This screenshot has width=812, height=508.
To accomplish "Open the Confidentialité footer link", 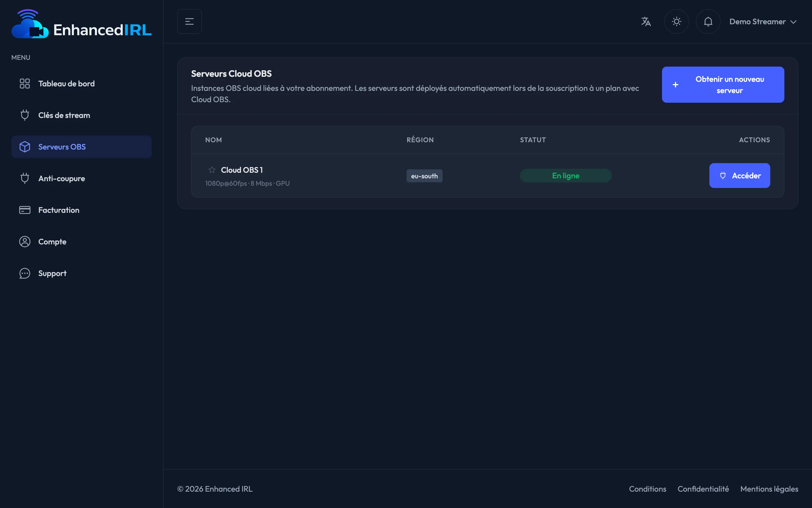I will coord(703,489).
